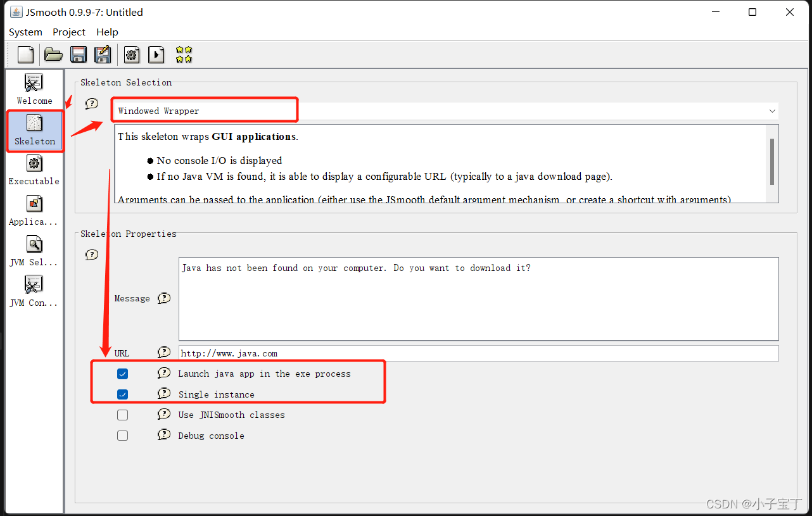This screenshot has height=516, width=812.
Task: Compile the project with the gear icon
Action: point(132,54)
